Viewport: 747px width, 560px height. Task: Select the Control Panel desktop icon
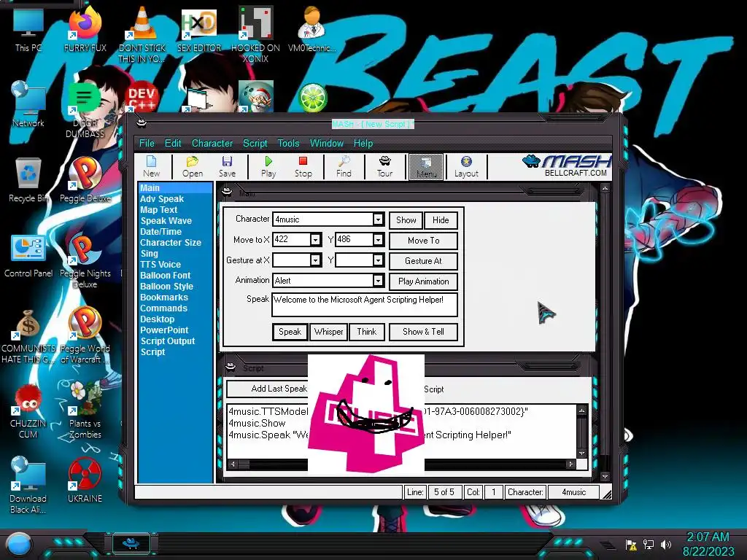coord(28,256)
